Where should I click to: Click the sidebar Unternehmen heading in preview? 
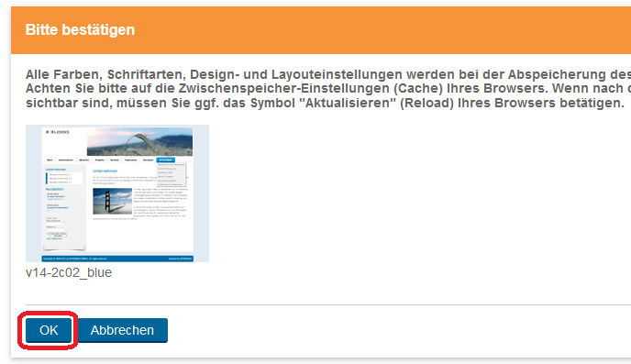(x=56, y=170)
